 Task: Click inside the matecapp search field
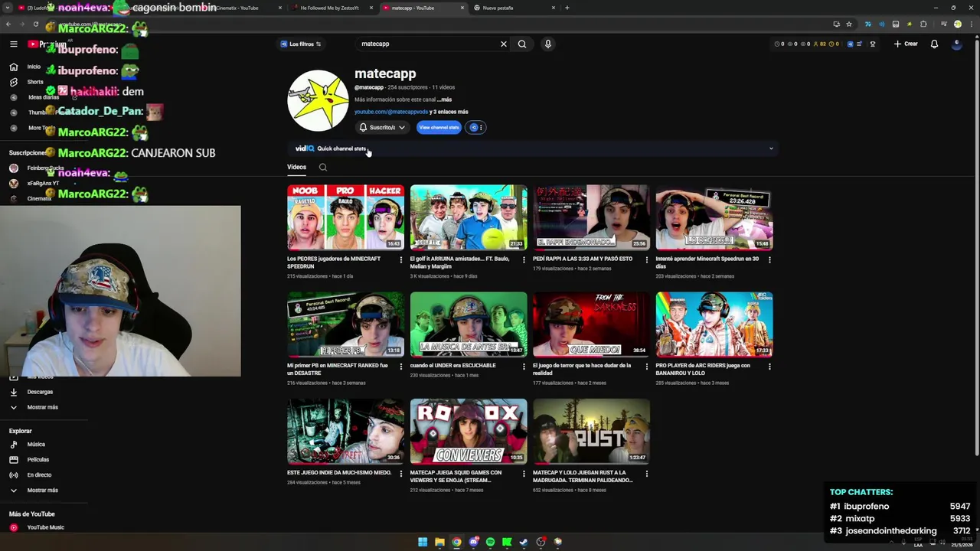pyautogui.click(x=427, y=44)
